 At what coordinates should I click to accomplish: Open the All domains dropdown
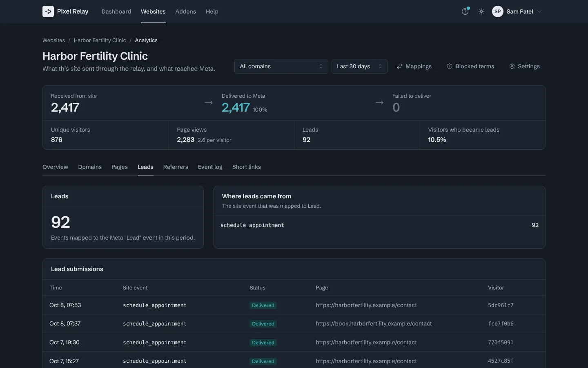click(281, 66)
